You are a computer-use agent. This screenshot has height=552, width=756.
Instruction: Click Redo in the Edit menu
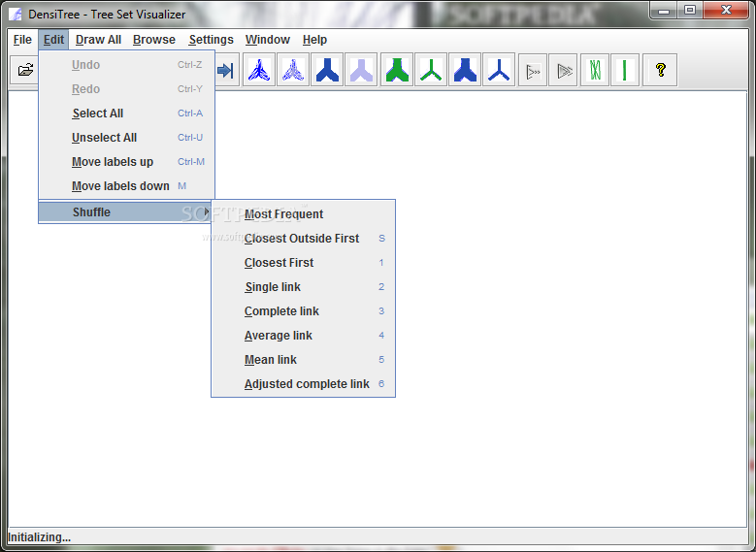click(x=127, y=88)
